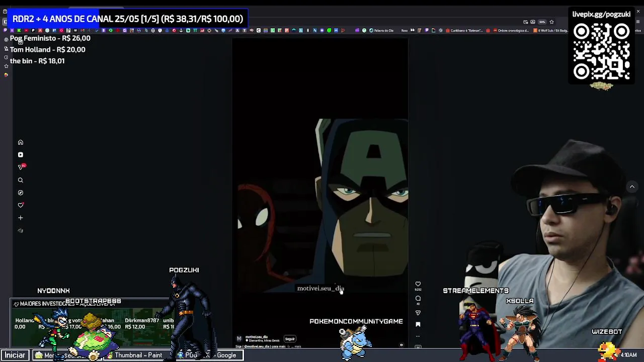Open Notifications heart in the sidebar
The height and width of the screenshot is (362, 644).
pyautogui.click(x=21, y=205)
